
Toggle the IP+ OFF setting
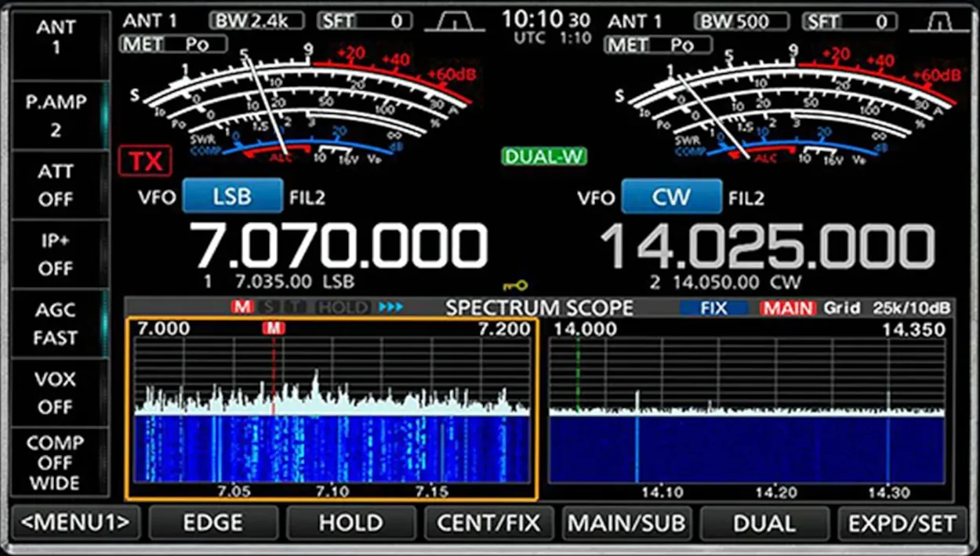56,254
